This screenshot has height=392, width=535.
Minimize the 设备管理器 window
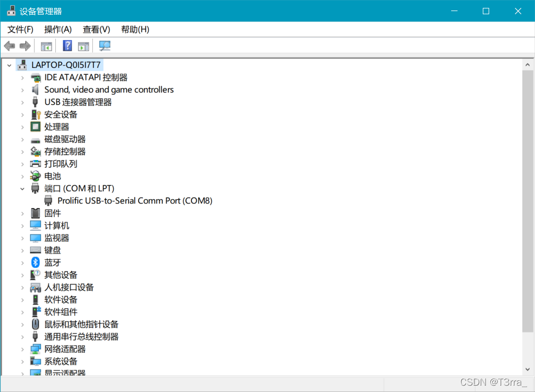[454, 11]
